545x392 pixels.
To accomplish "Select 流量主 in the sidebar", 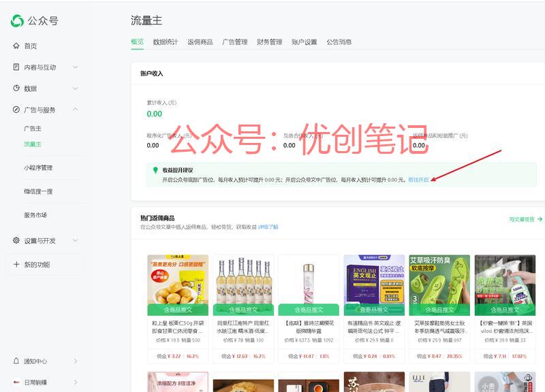I will (32, 144).
